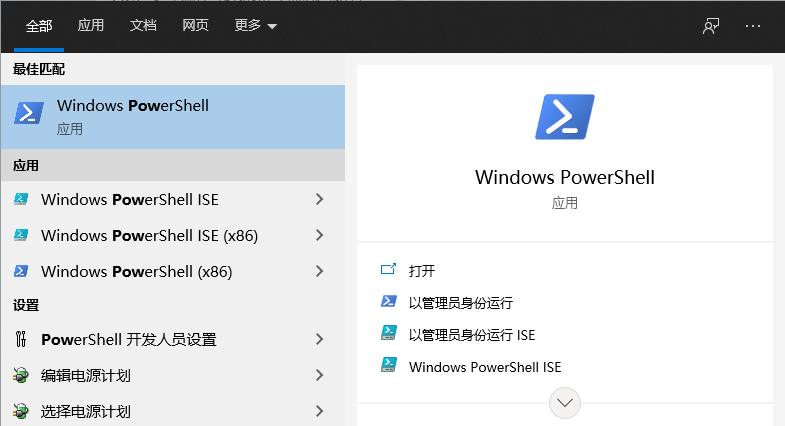Switch to the 网页 tab
This screenshot has width=785, height=426.
click(x=195, y=26)
